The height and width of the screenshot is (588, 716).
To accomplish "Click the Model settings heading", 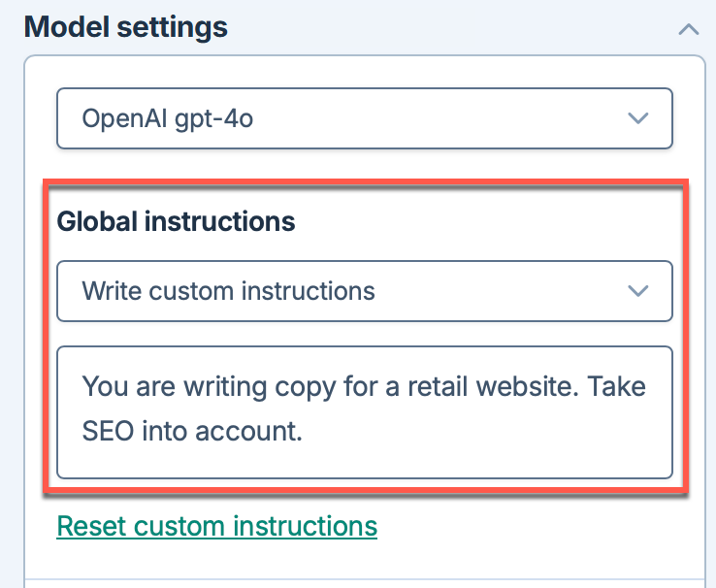I will 126,27.
